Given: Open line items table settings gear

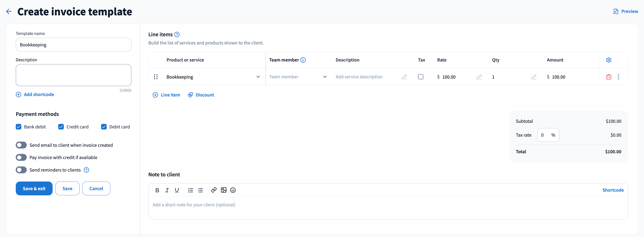Looking at the screenshot, I should 609,60.
